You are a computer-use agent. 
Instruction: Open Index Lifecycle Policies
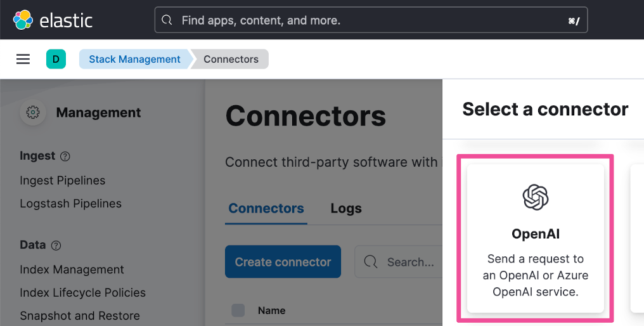(82, 292)
